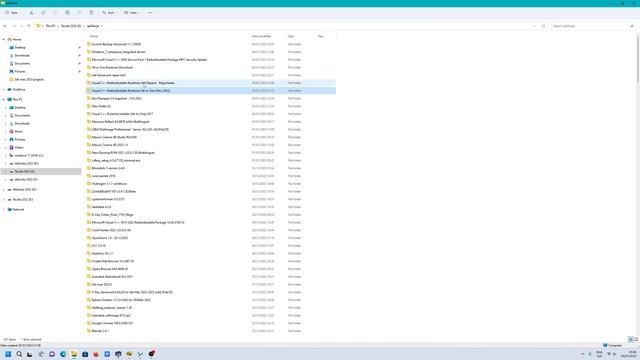Click the Forward navigation arrow

(14, 26)
